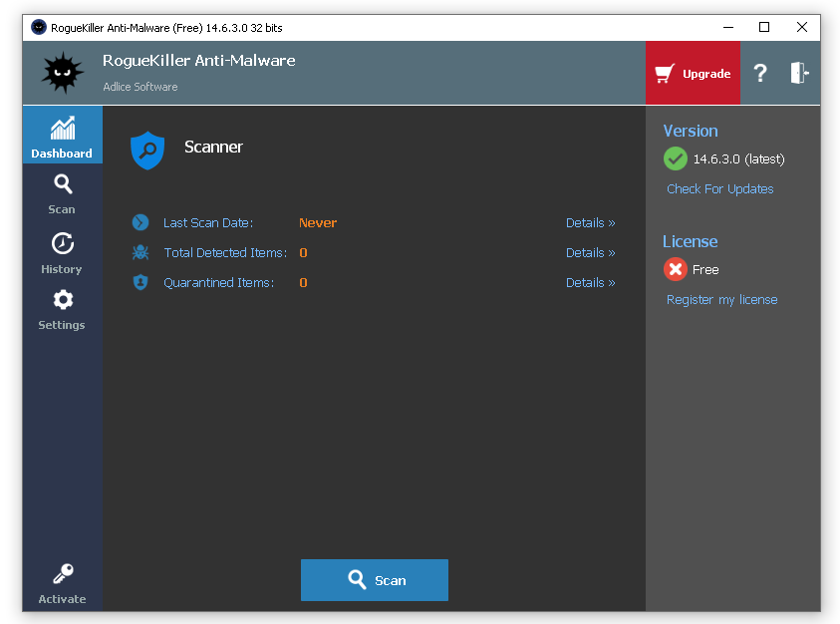Switch to the History tab
Image resolution: width=840 pixels, height=624 pixels.
pos(62,251)
